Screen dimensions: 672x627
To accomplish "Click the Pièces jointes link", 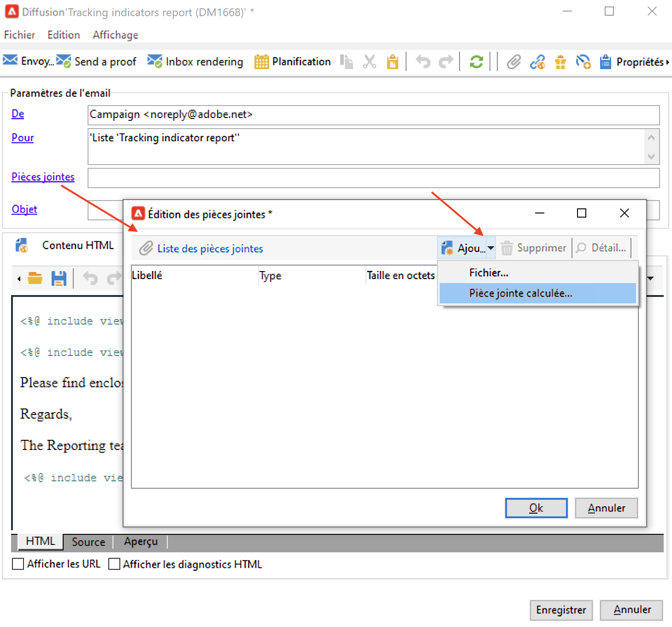I will [43, 177].
